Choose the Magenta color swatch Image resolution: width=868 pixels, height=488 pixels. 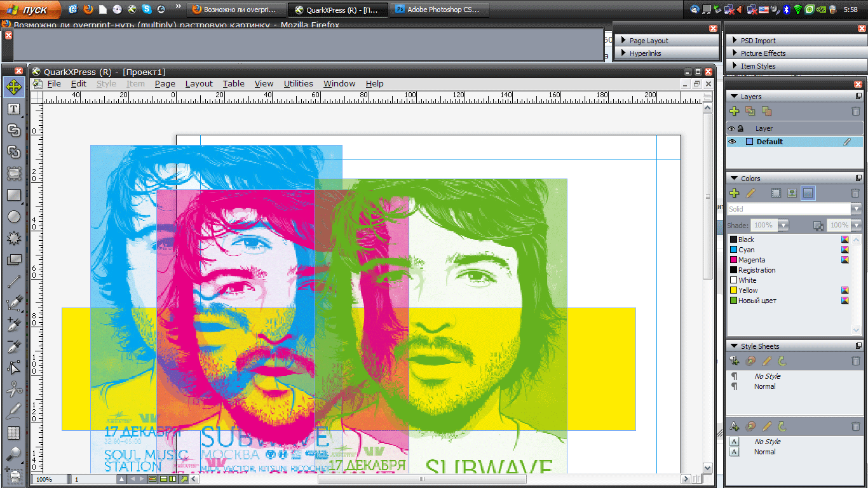(x=733, y=260)
